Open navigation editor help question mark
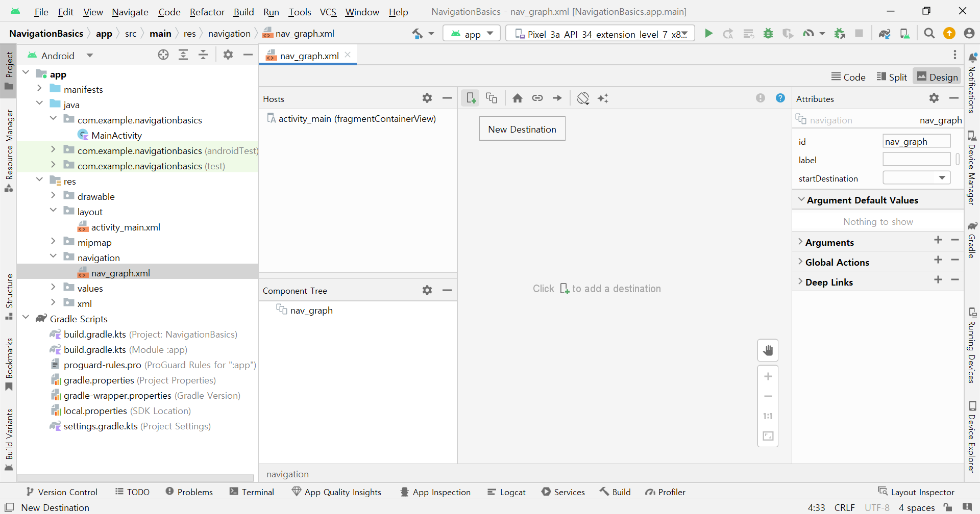 click(780, 98)
